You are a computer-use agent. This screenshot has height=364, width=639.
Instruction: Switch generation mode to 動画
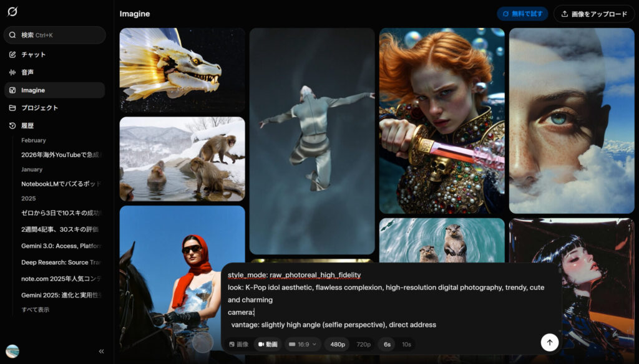(267, 344)
